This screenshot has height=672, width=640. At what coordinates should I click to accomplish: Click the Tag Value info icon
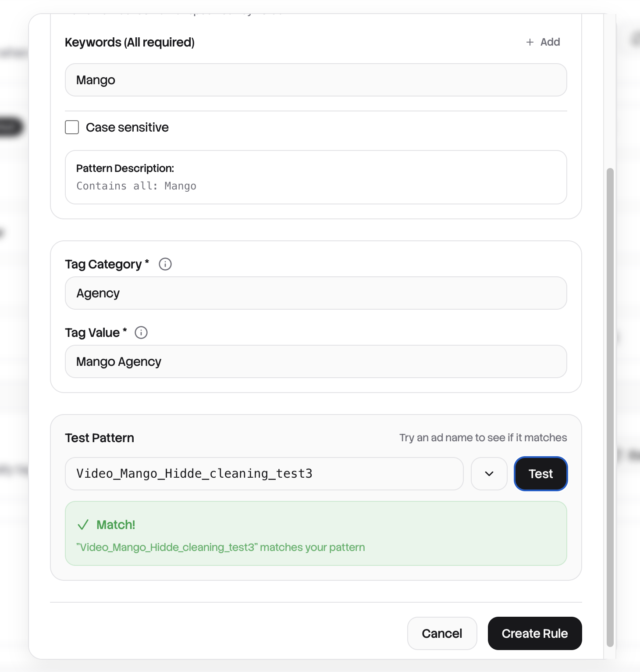141,332
